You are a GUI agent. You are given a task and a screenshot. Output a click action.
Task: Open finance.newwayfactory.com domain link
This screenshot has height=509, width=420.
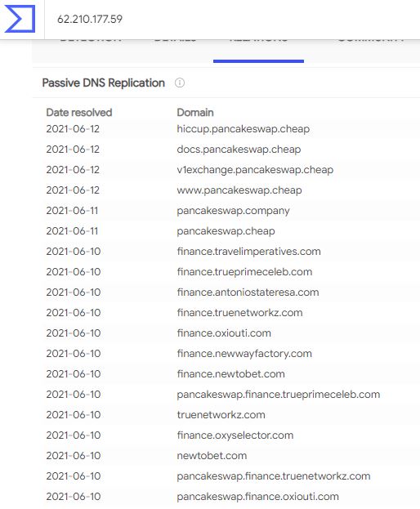tap(244, 354)
